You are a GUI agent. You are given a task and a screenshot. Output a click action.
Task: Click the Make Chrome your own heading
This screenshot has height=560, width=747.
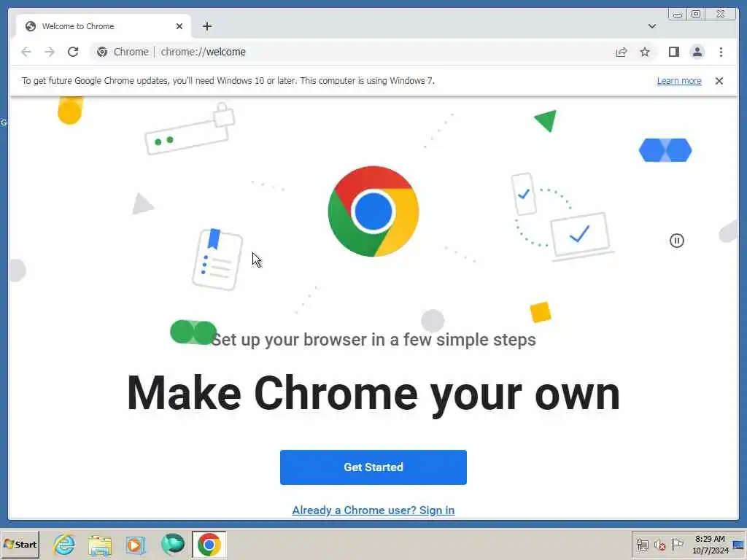373,394
